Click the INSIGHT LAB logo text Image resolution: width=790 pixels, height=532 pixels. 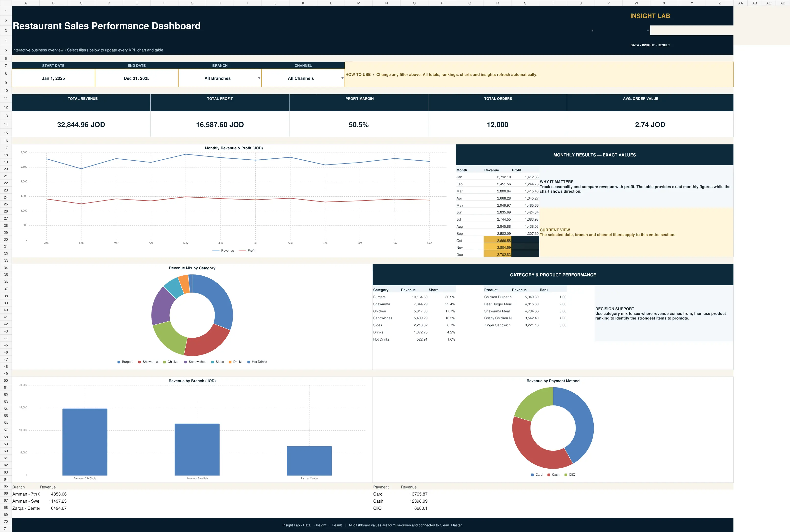pos(650,16)
